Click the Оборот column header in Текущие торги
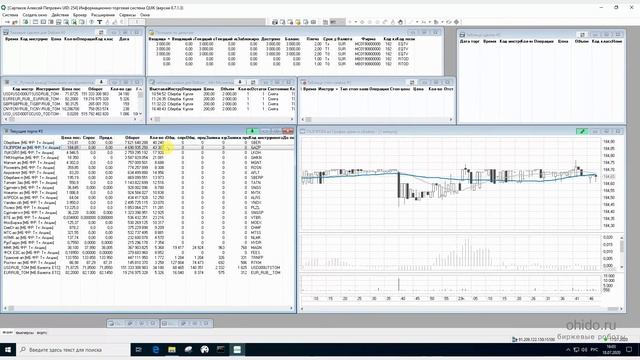This screenshot has height=360, width=640. pos(132,138)
